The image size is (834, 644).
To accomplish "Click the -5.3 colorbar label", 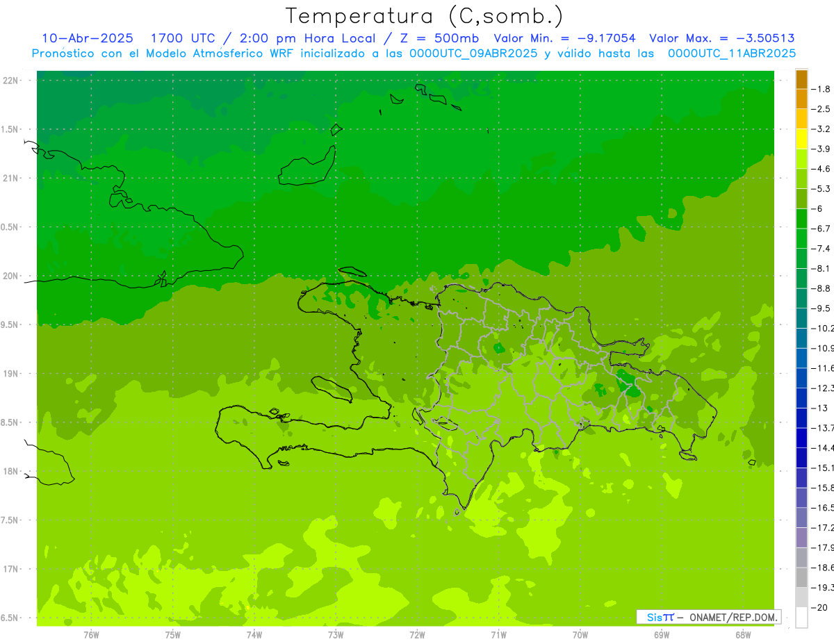I will tap(821, 188).
